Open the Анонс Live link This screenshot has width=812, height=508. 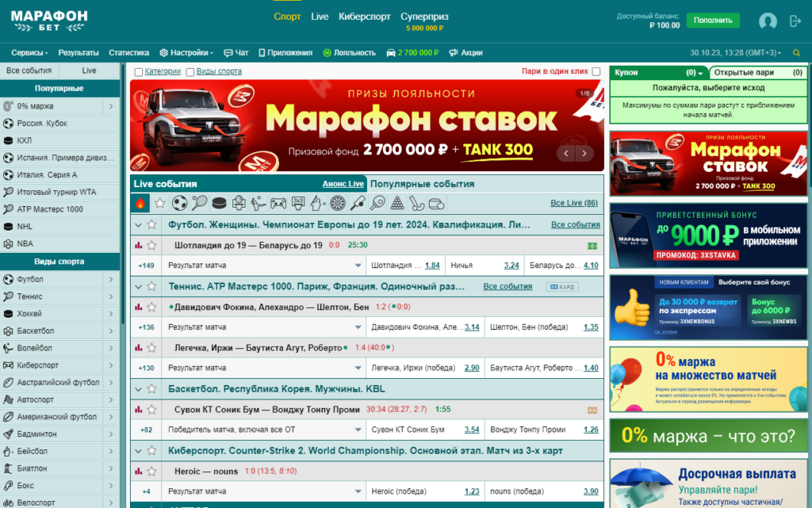click(343, 184)
